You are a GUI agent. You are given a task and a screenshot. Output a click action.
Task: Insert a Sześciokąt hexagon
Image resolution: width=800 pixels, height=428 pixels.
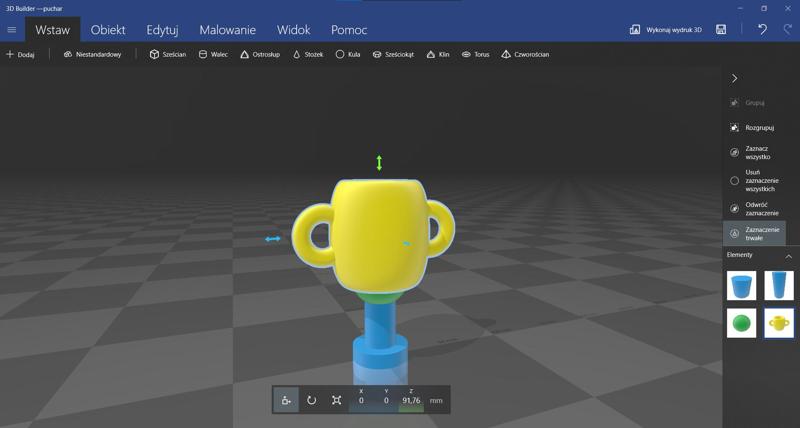pyautogui.click(x=393, y=55)
